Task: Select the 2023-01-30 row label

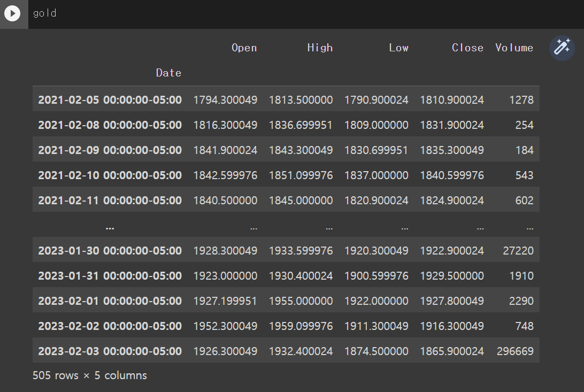Action: click(x=110, y=250)
